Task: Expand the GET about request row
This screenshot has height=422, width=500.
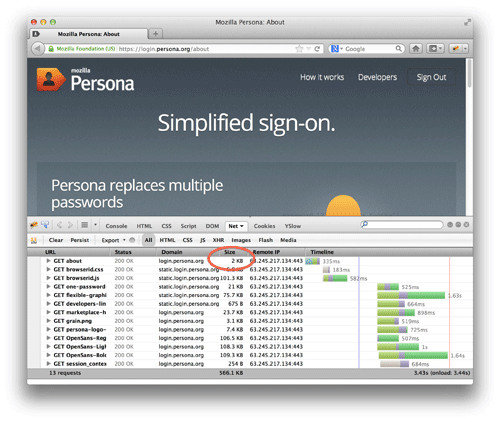Action: tap(48, 261)
